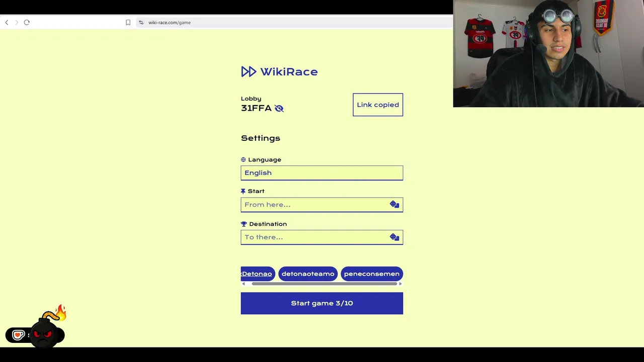644x362 pixels.
Task: Select the detonaoteamo player chip
Action: click(308, 274)
